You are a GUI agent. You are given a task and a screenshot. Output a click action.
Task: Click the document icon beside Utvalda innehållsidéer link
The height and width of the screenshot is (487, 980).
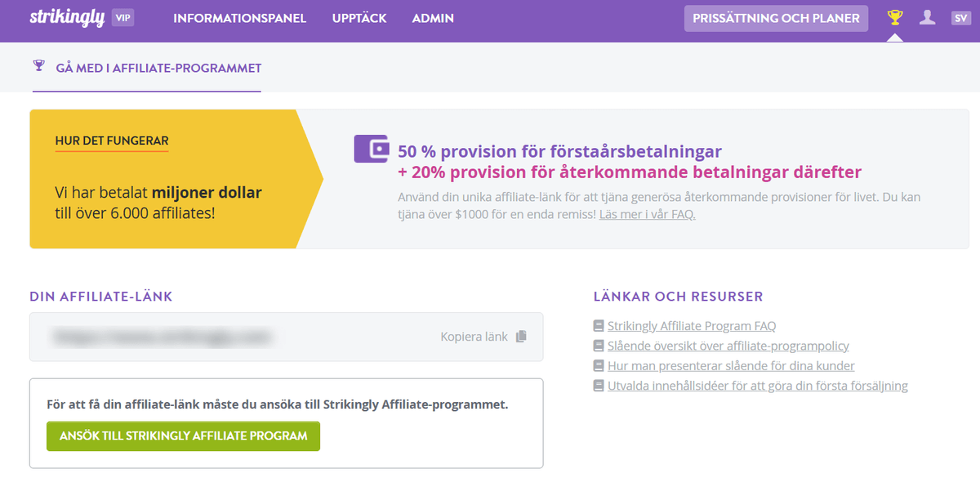(x=597, y=385)
